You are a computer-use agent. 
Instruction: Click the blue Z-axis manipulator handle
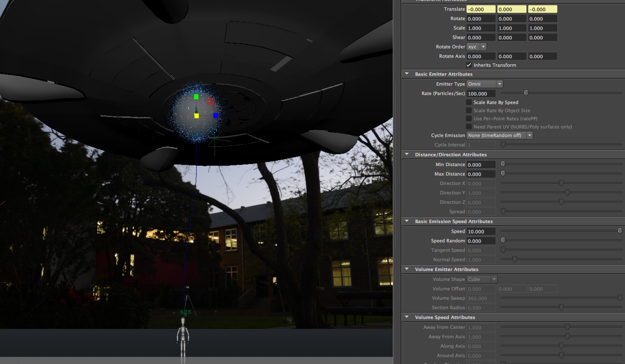click(215, 116)
